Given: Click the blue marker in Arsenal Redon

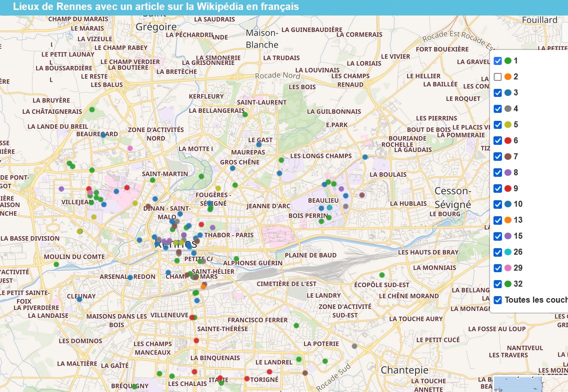Looking at the screenshot, I should [130, 277].
